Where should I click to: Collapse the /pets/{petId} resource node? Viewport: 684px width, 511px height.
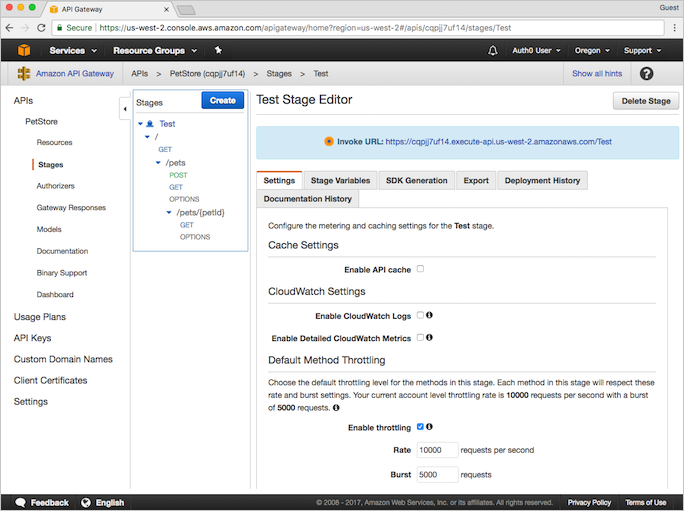point(169,213)
